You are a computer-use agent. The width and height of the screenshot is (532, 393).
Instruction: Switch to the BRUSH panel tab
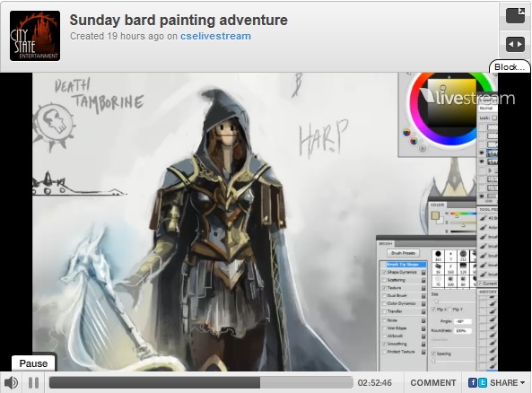tap(386, 243)
